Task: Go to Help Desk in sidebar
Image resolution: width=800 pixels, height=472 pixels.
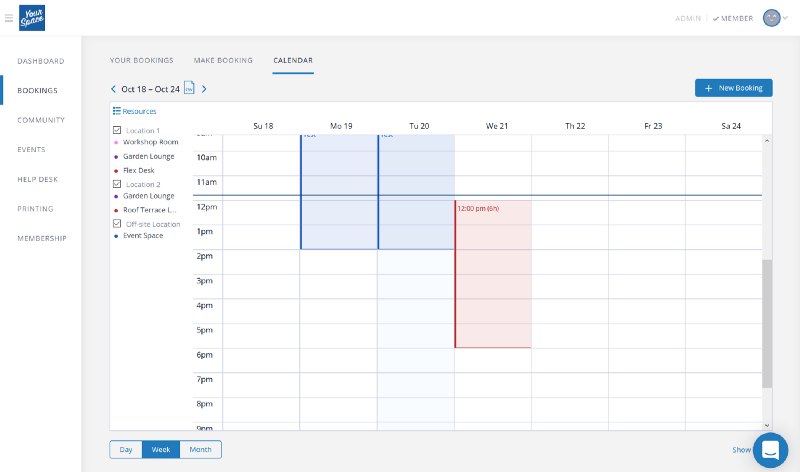Action: [38, 179]
